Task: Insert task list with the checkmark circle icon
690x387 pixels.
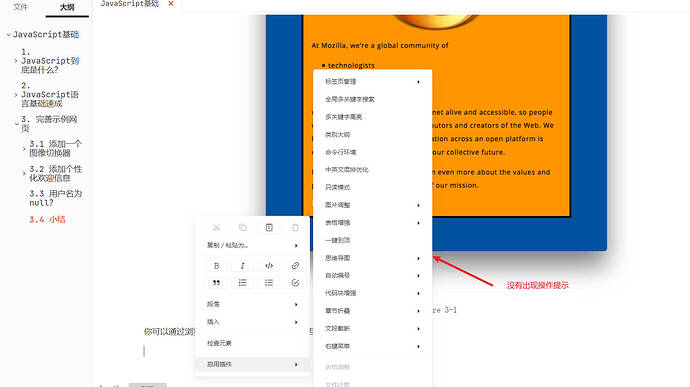Action: pos(295,283)
